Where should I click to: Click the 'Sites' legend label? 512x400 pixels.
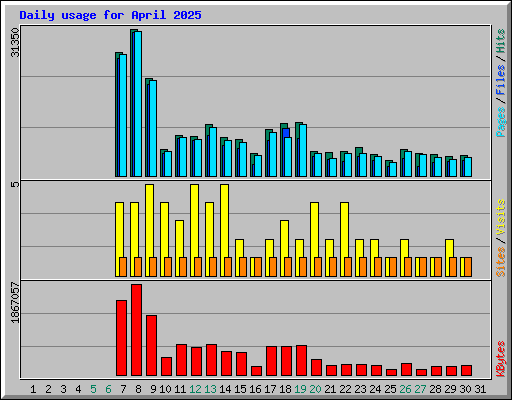click(500, 262)
